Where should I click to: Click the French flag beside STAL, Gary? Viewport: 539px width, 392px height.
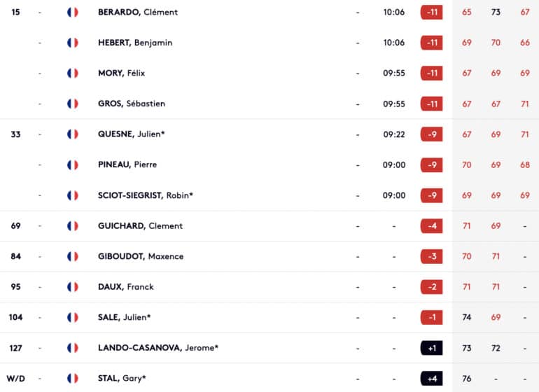pos(73,378)
